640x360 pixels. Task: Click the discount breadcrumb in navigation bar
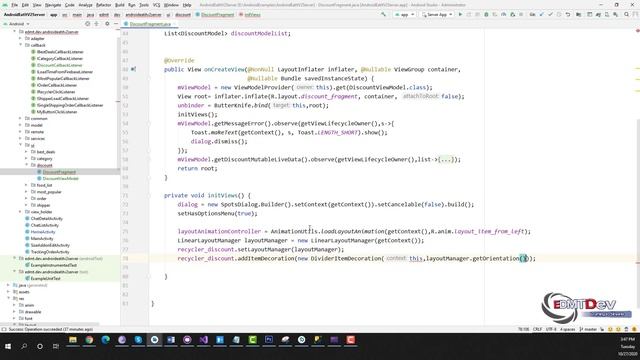[183, 15]
